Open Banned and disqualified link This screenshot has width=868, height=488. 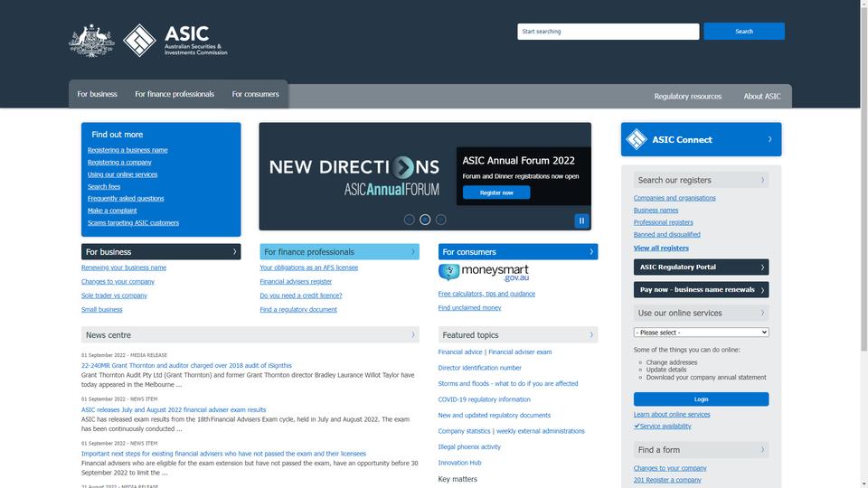666,234
